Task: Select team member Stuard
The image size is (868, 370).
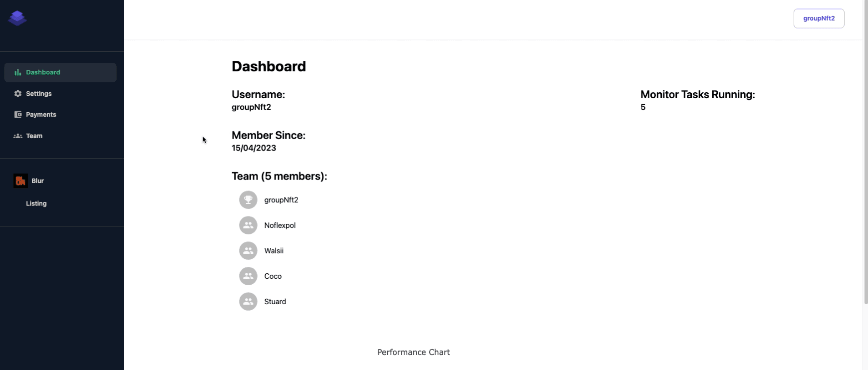Action: point(275,302)
